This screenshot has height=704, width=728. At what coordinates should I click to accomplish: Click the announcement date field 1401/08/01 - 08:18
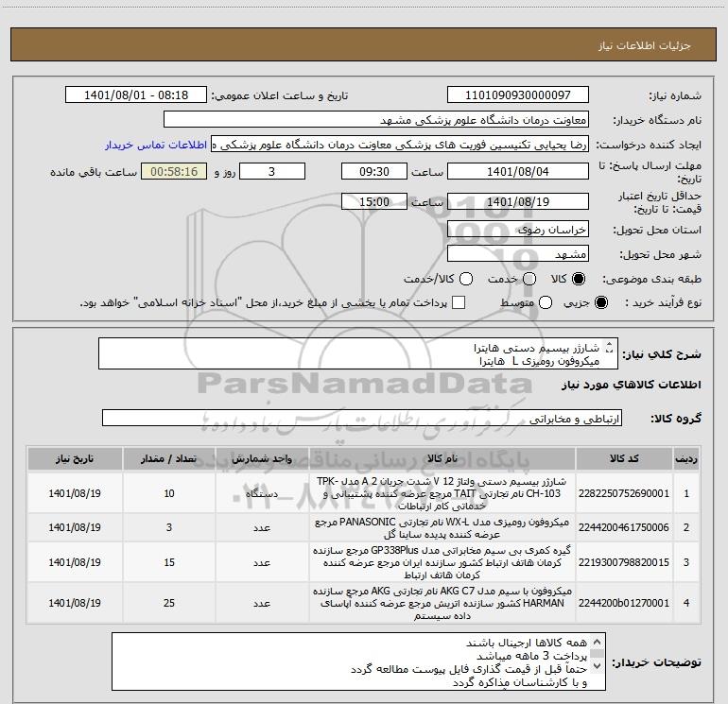coord(136,94)
